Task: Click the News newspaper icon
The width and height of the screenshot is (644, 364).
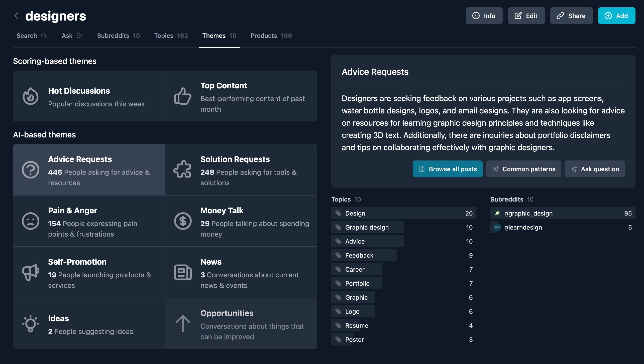Action: pos(183,272)
